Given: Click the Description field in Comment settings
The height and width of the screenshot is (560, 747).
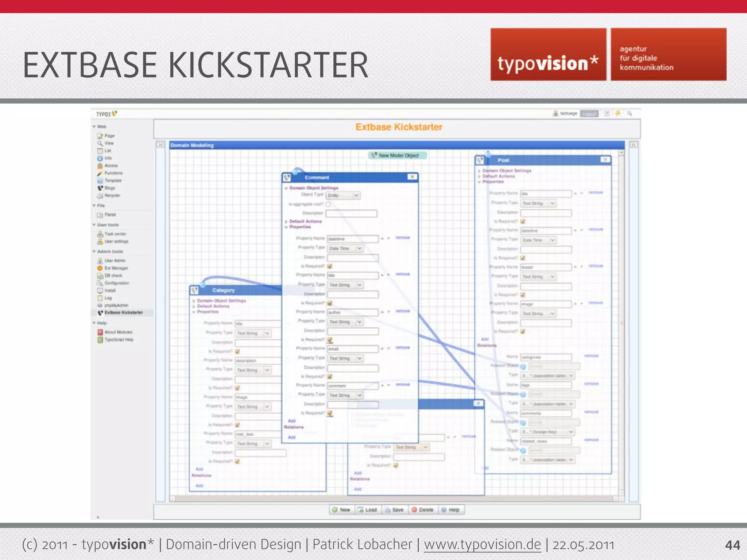Looking at the screenshot, I should [x=351, y=213].
